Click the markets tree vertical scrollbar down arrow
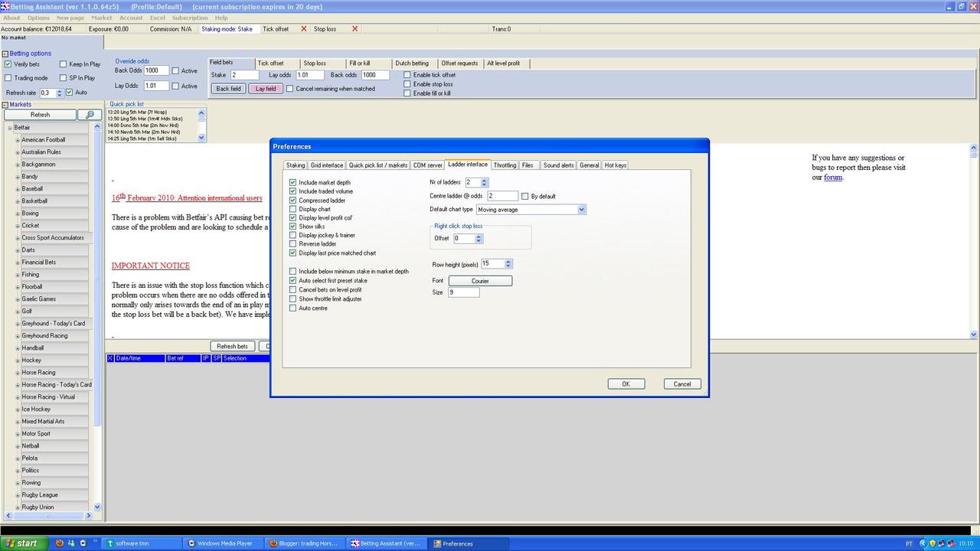 point(97,507)
